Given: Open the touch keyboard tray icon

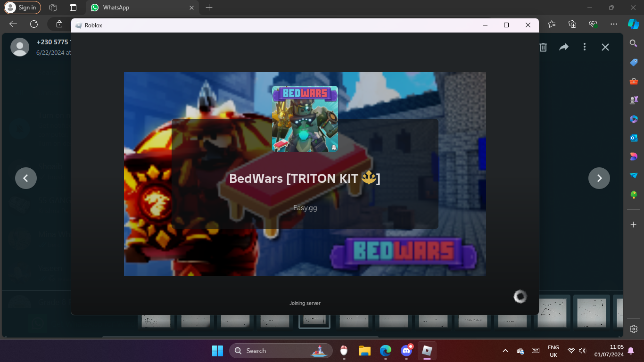Looking at the screenshot, I should click(536, 351).
